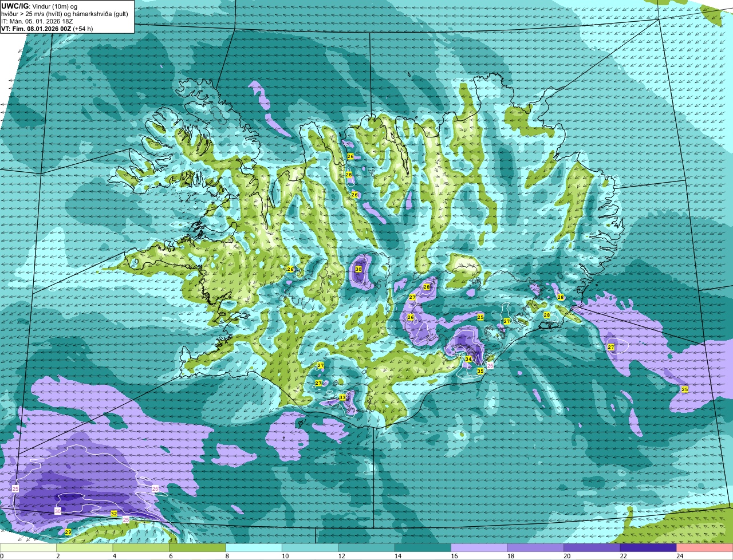Click the 18–20 m/s medium purple legend swatch

pyautogui.click(x=535, y=548)
